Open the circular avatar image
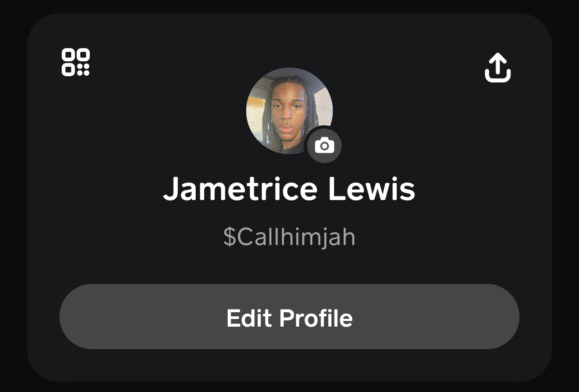 click(x=289, y=111)
